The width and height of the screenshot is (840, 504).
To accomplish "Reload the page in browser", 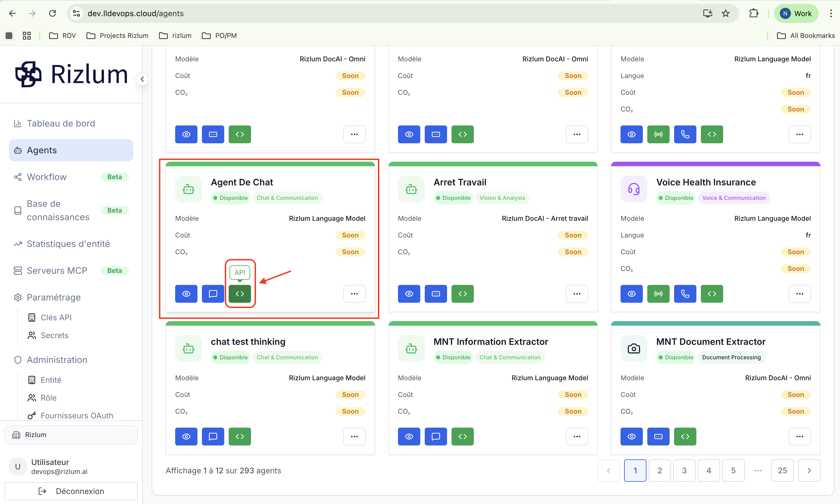I will tap(52, 13).
